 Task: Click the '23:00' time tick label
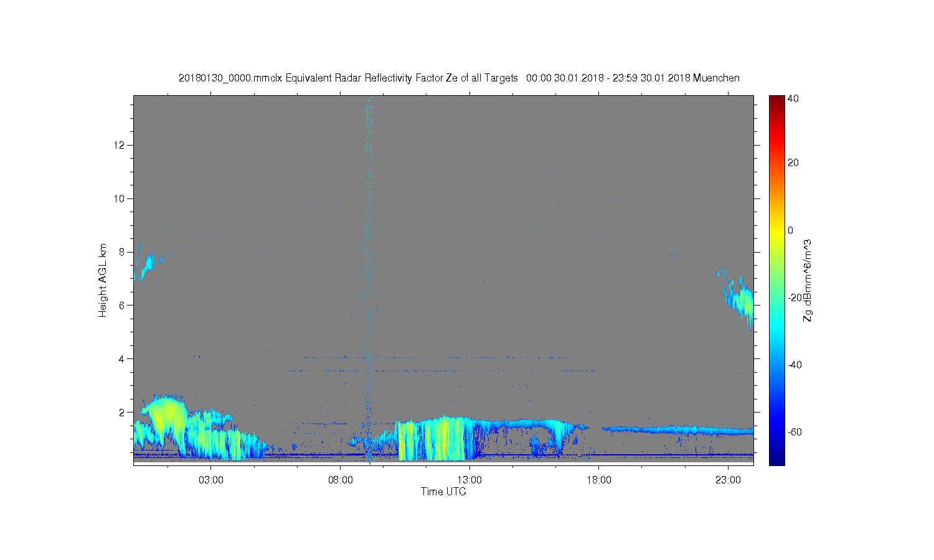(728, 480)
